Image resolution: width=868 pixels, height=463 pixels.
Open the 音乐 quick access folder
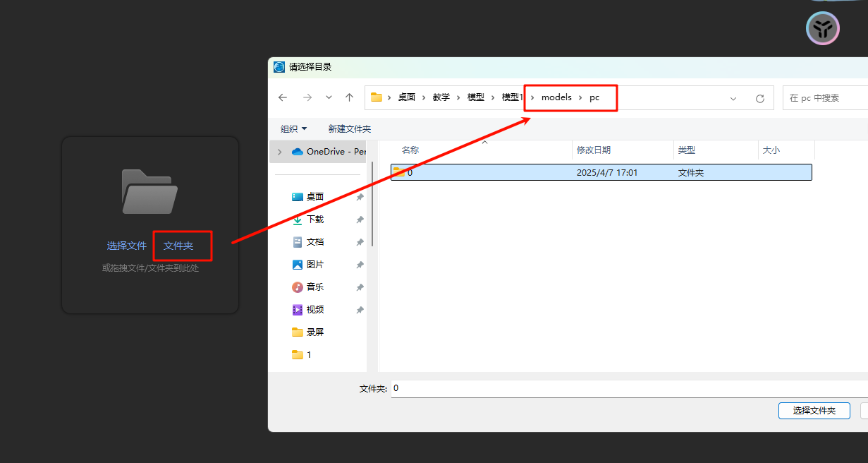314,287
